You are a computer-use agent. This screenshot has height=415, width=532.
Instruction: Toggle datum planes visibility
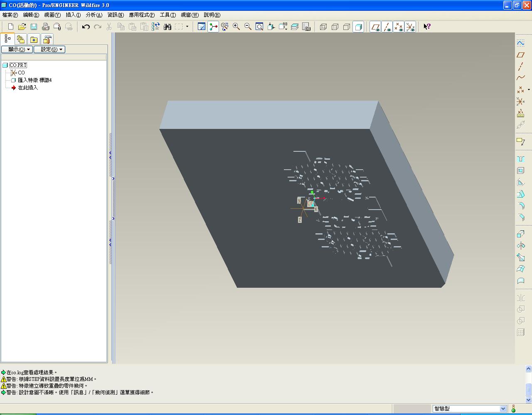(x=375, y=27)
